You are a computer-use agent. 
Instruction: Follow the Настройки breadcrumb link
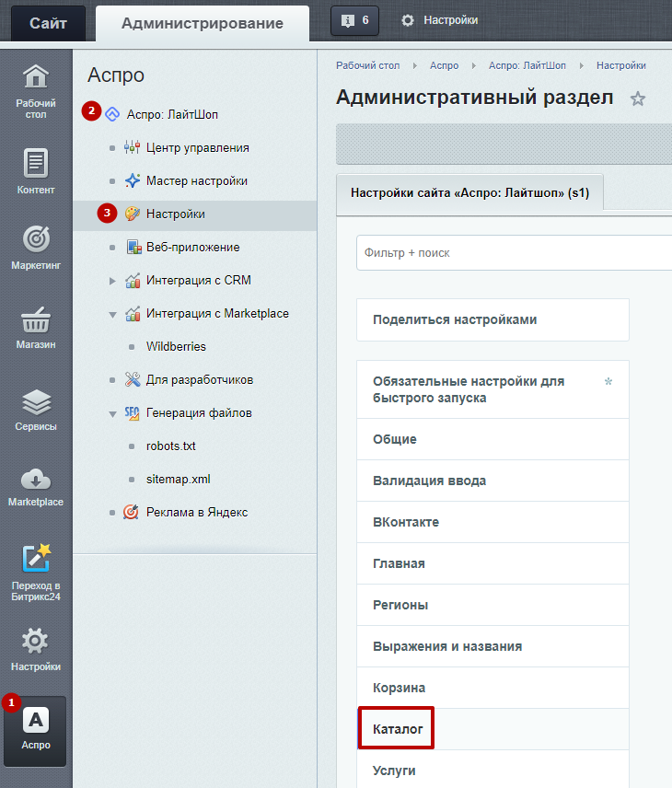(621, 65)
